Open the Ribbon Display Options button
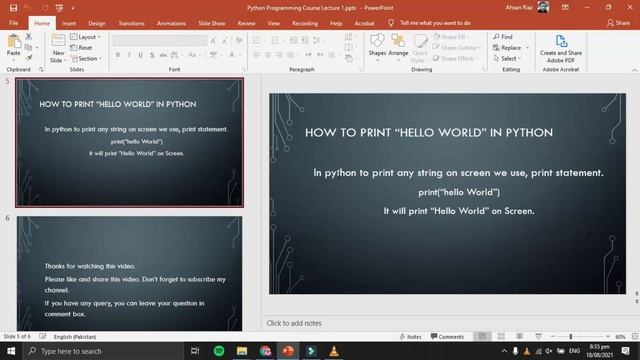The width and height of the screenshot is (640, 360). tap(565, 7)
